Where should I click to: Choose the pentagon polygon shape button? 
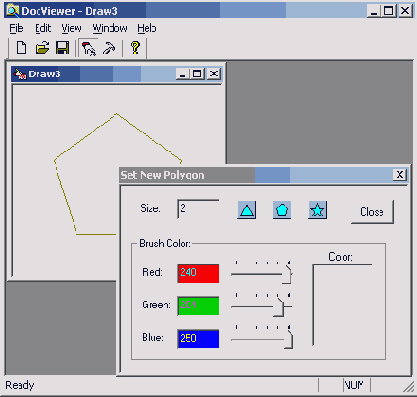282,210
